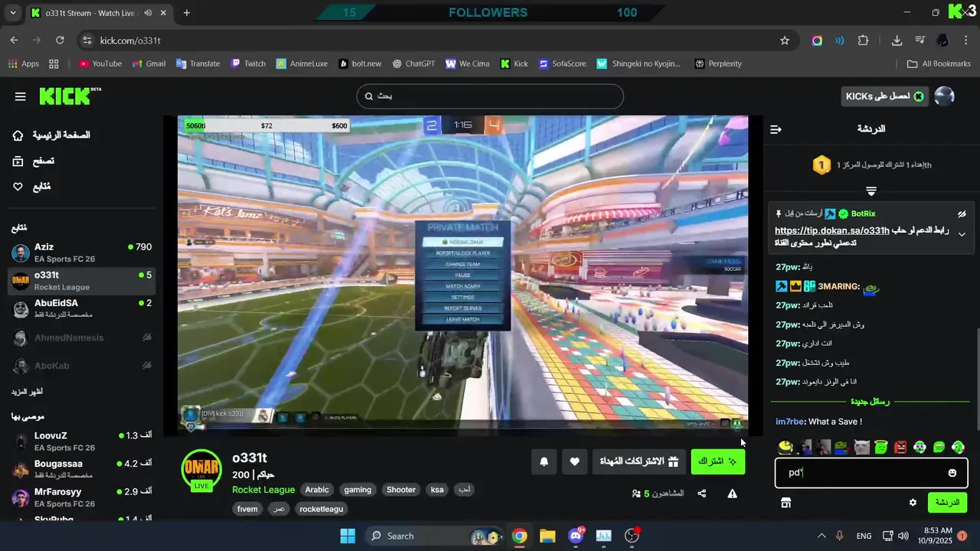Screen dimensions: 980x551
Task: Click the green Subscribe button
Action: 717,461
